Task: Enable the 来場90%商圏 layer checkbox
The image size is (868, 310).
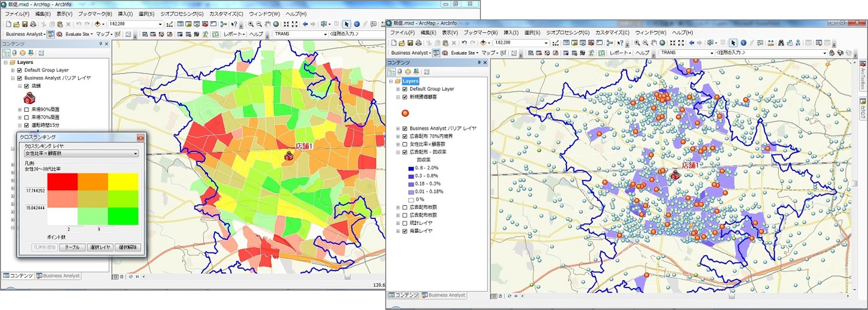Action: 26,109
